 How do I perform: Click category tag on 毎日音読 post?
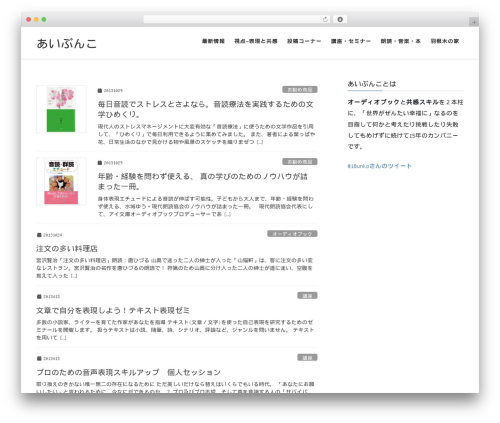[300, 90]
